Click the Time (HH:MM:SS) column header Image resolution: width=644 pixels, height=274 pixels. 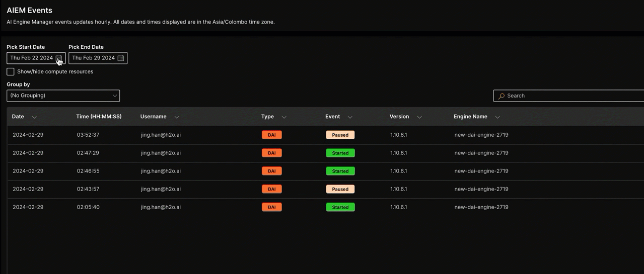point(99,117)
